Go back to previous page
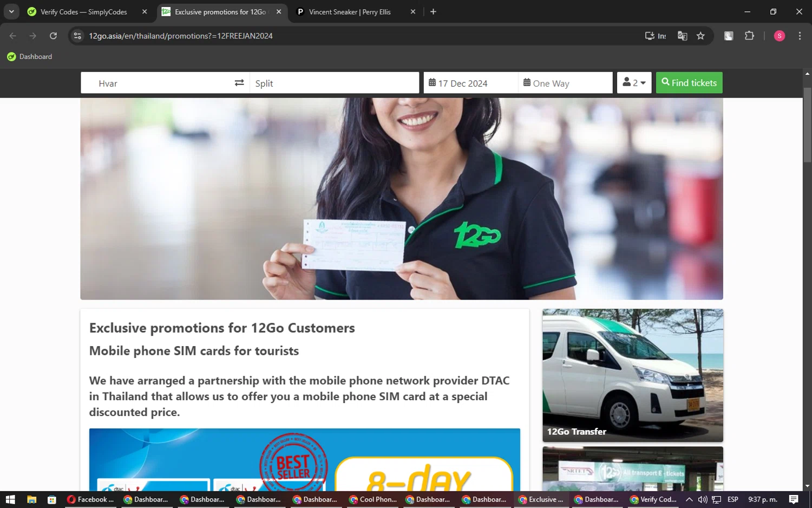812x508 pixels. (x=13, y=36)
